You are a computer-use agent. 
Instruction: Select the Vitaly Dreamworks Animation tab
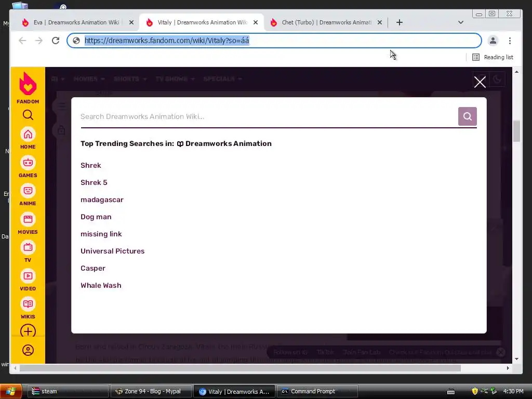pyautogui.click(x=201, y=22)
